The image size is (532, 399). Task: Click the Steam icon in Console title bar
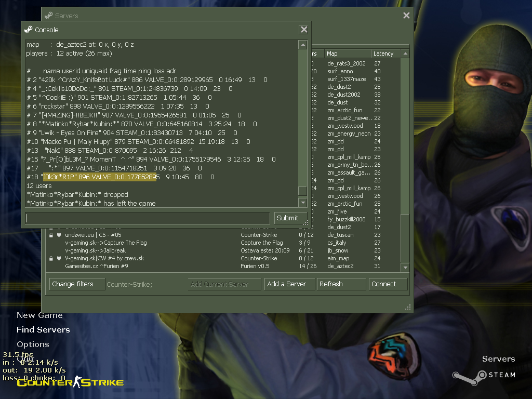[29, 30]
